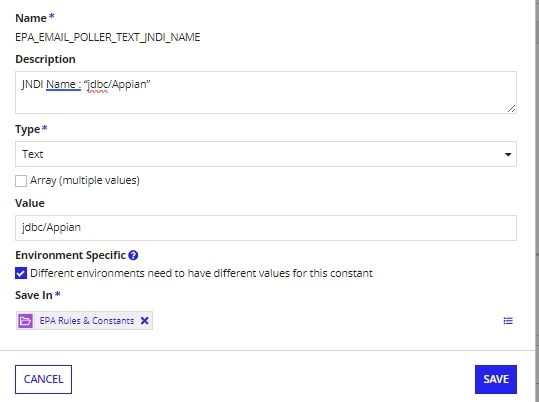Click the CANCEL button
Viewport: 539px width, 402px height.
(43, 379)
